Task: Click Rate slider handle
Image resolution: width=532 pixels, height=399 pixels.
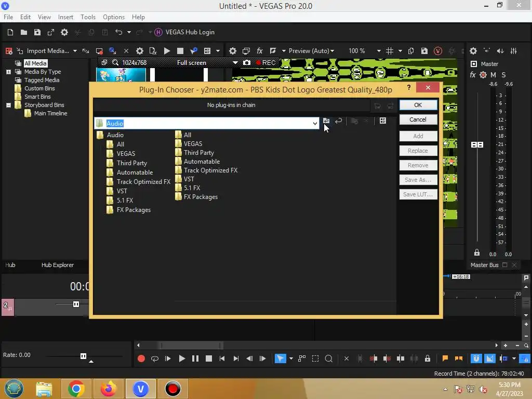Action: click(x=83, y=356)
